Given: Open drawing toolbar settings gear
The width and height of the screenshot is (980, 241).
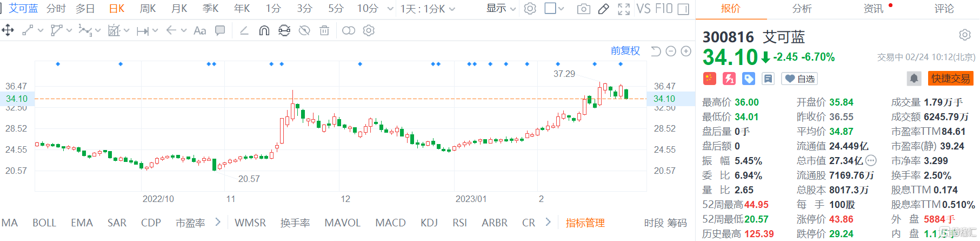Looking at the screenshot, I should [369, 30].
